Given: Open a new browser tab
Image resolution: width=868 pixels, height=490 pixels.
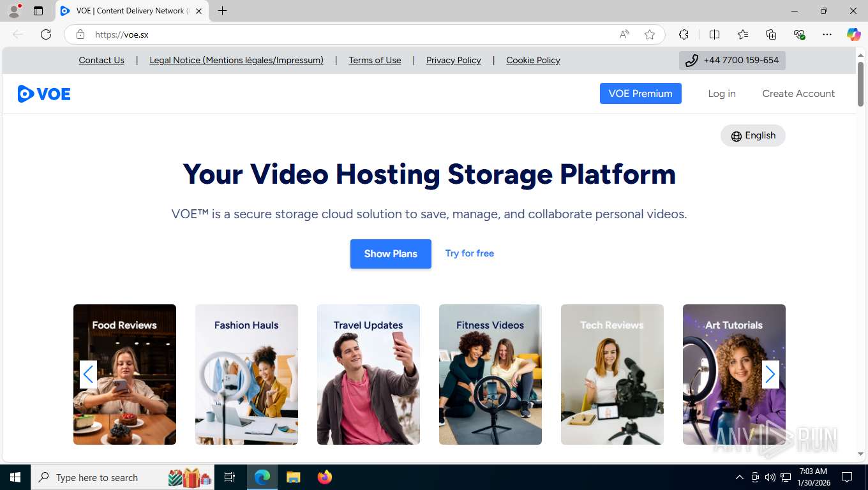Looking at the screenshot, I should tap(222, 11).
